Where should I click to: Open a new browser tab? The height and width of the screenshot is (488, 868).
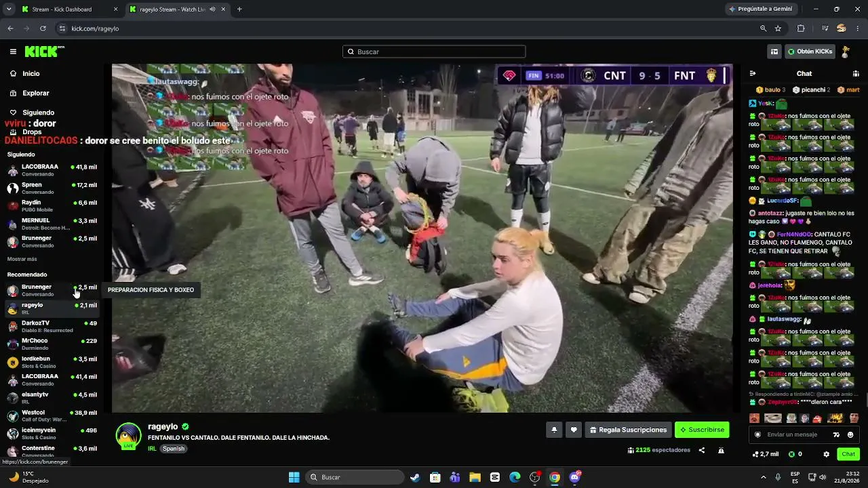[239, 9]
